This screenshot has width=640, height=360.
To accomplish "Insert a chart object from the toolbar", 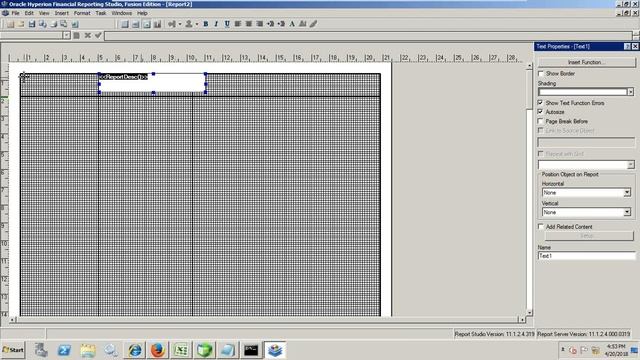I will 157,24.
